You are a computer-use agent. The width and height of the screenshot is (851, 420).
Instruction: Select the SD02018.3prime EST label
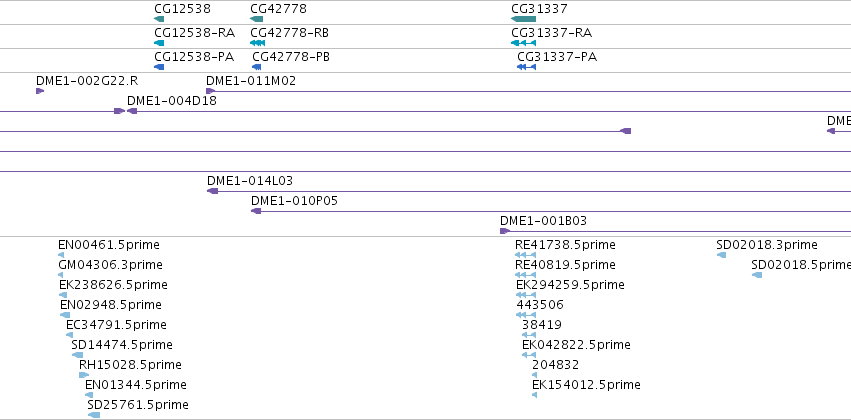(767, 245)
